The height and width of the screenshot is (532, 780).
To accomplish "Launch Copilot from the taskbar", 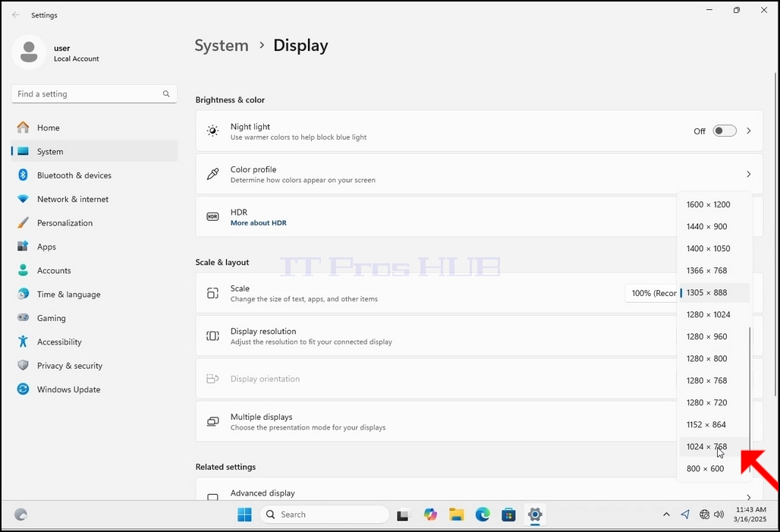I will coord(430,515).
